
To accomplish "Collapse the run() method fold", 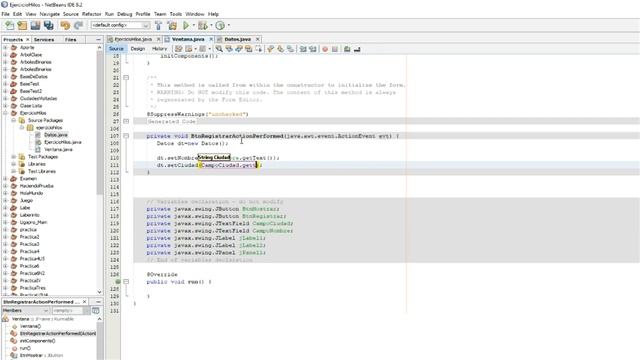I will (x=126, y=282).
